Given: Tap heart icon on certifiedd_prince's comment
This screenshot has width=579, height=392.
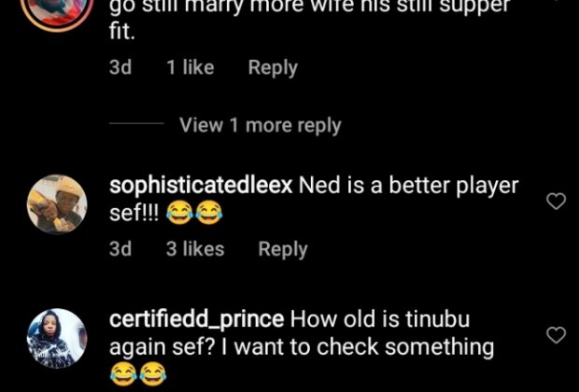Looking at the screenshot, I should point(556,334).
